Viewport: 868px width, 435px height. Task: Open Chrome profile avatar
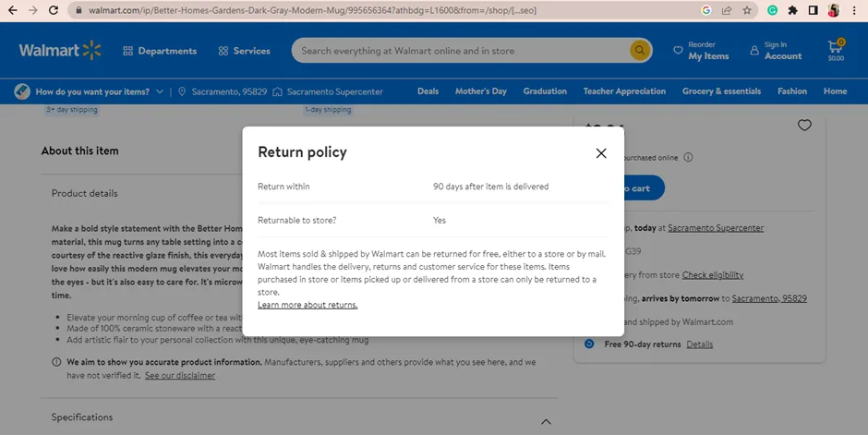click(834, 10)
